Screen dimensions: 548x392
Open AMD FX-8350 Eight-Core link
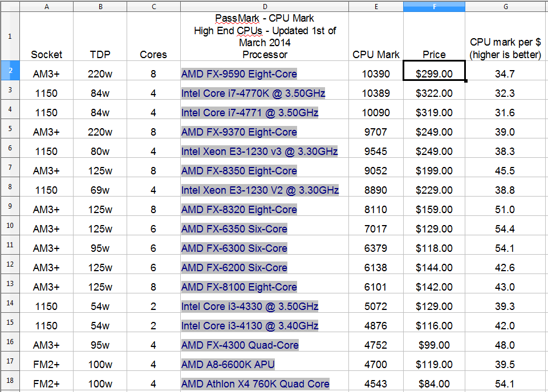click(x=239, y=171)
